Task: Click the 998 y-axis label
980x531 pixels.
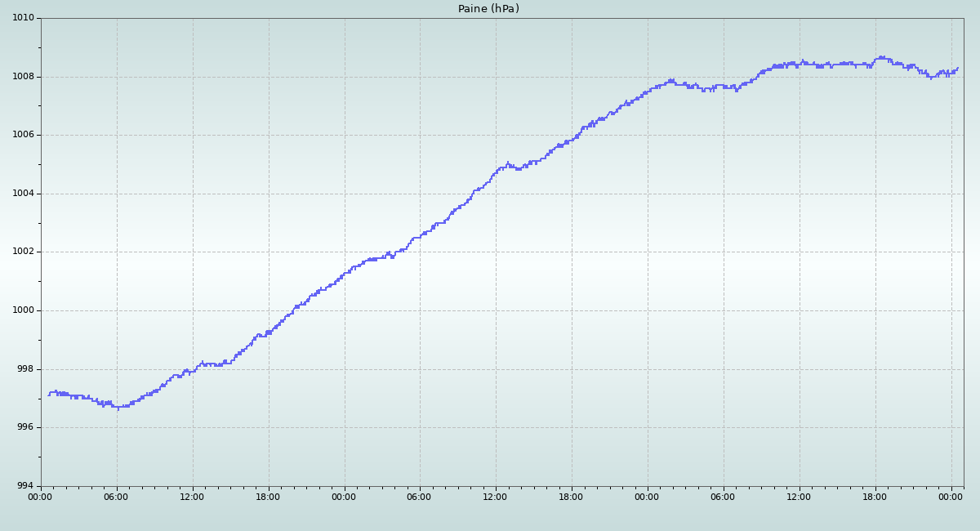Action: [26, 369]
